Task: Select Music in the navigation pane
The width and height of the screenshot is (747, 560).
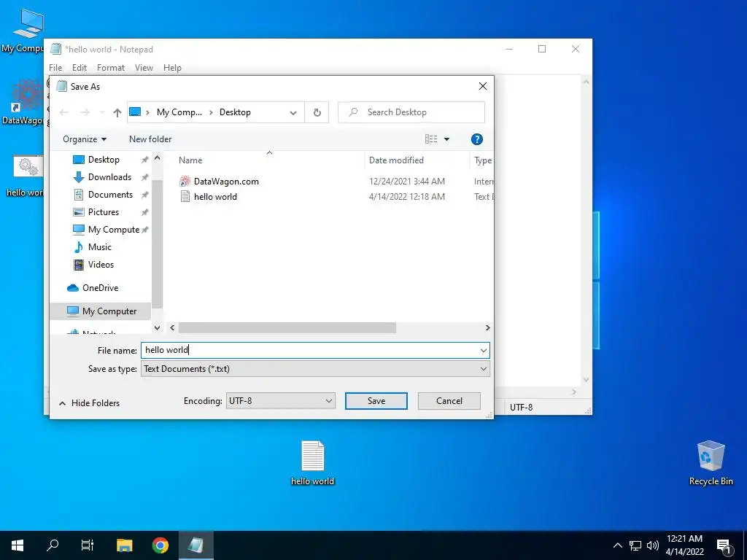Action: pyautogui.click(x=99, y=247)
